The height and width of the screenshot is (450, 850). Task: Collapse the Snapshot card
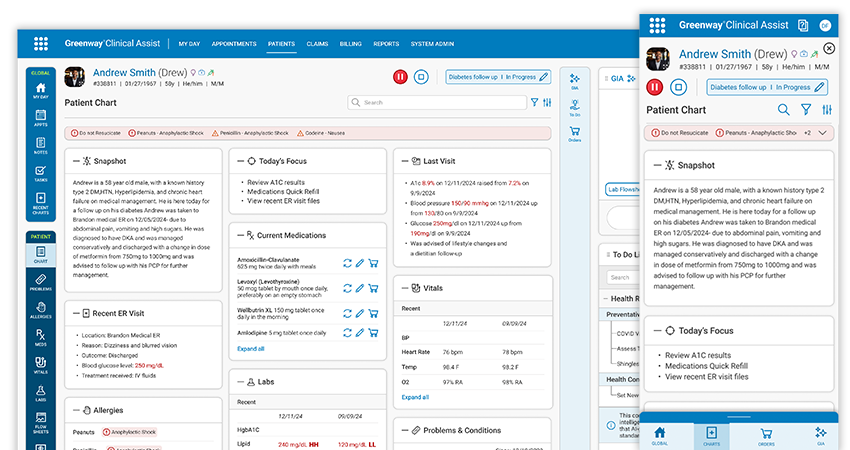[x=74, y=160]
